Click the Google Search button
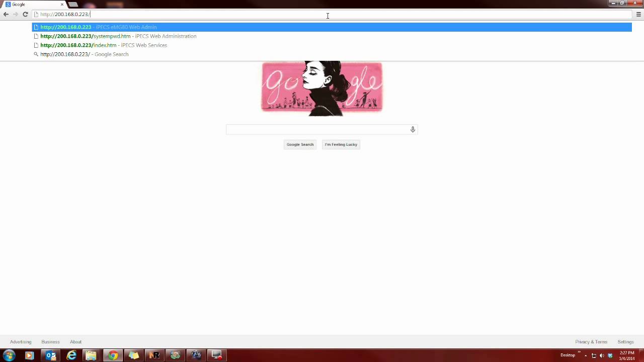 click(x=300, y=145)
